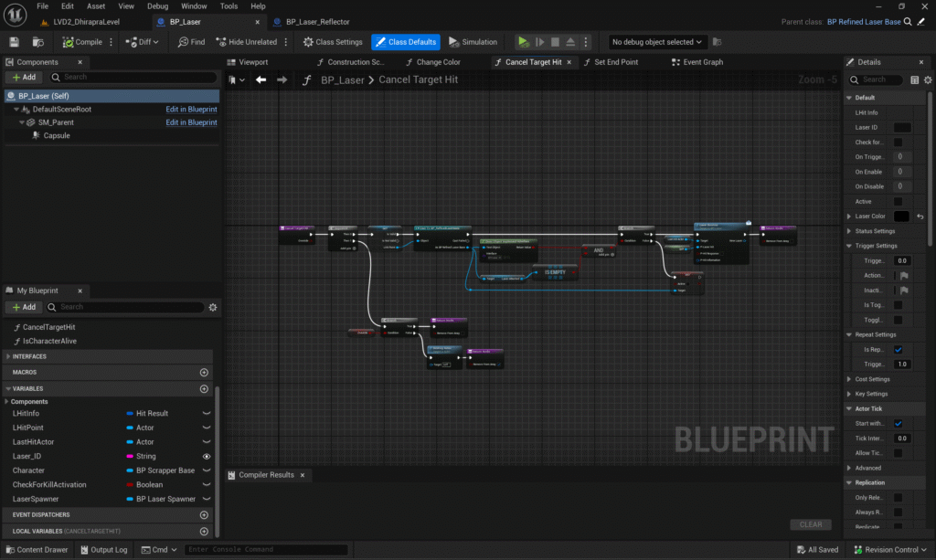Close the Cancel Target Hit tab
936x560 pixels.
point(569,62)
